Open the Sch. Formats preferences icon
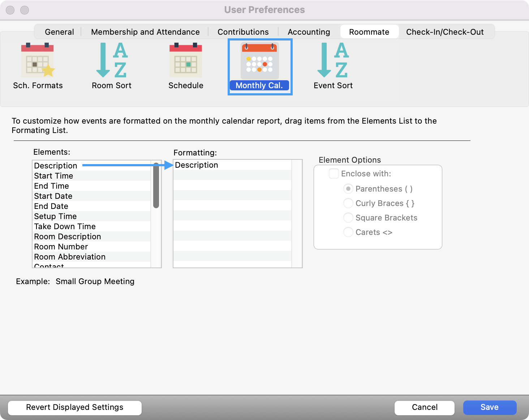529x420 pixels. click(x=38, y=66)
